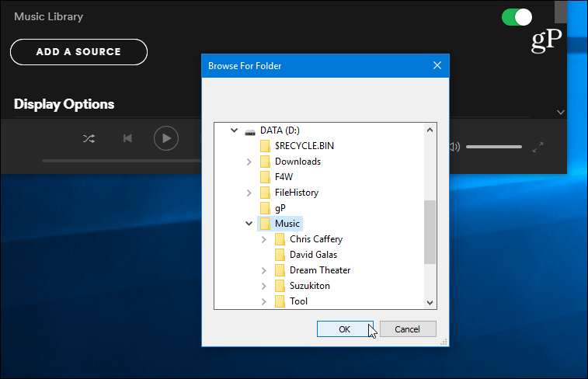Click the volume level slider
Screen dimensions: 588x379
coord(494,147)
